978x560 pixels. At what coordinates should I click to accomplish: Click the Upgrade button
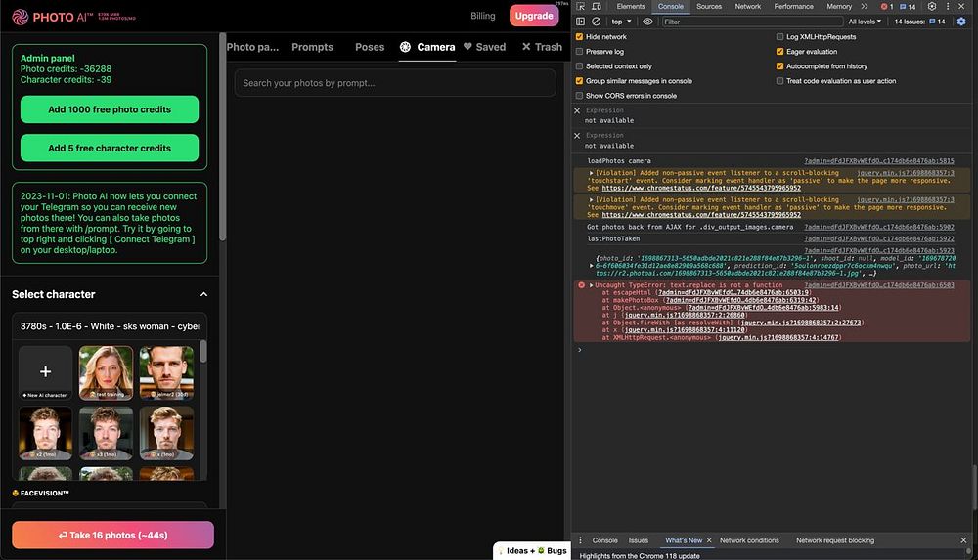coord(534,16)
